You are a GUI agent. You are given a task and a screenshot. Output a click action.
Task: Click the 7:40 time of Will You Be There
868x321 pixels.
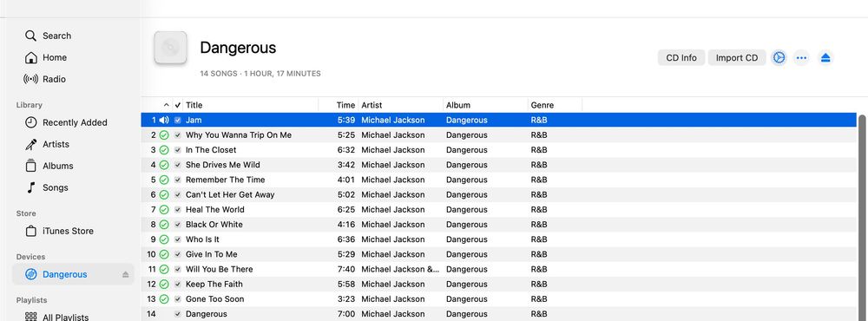346,270
